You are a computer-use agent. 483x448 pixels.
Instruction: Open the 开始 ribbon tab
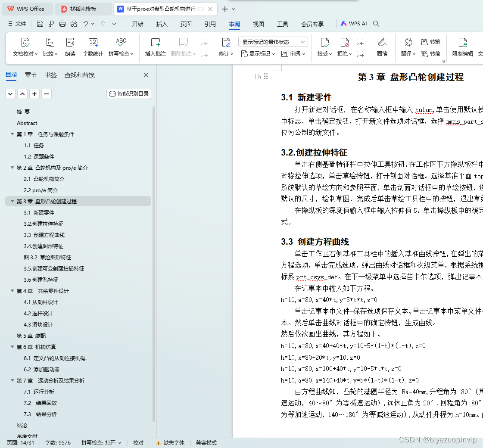point(138,24)
